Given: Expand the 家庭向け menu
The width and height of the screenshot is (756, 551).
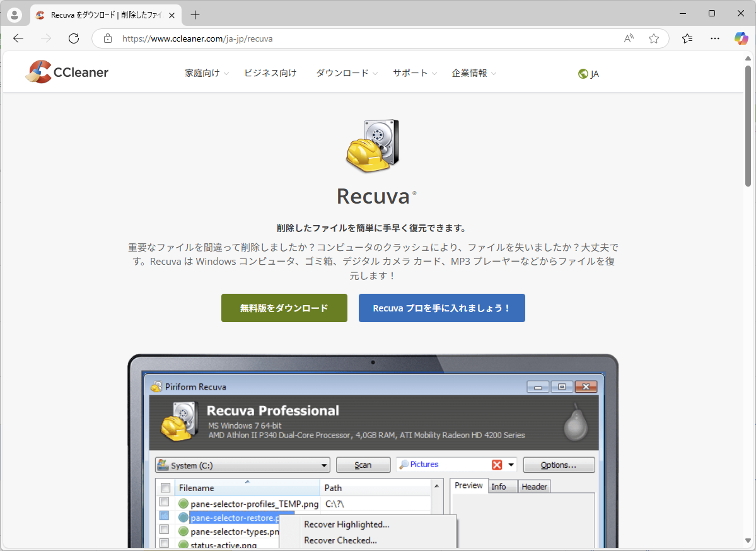Looking at the screenshot, I should (207, 73).
